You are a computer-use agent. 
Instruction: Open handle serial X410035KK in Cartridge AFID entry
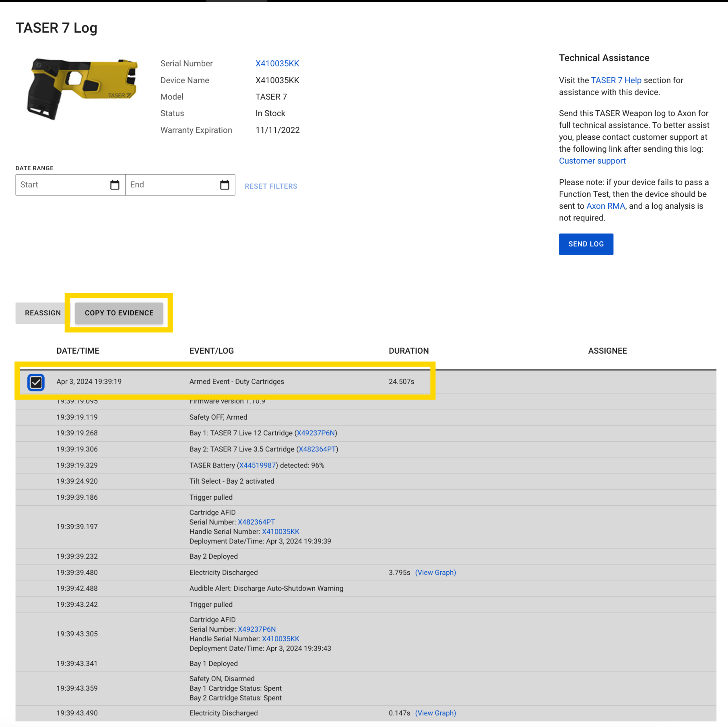click(280, 531)
